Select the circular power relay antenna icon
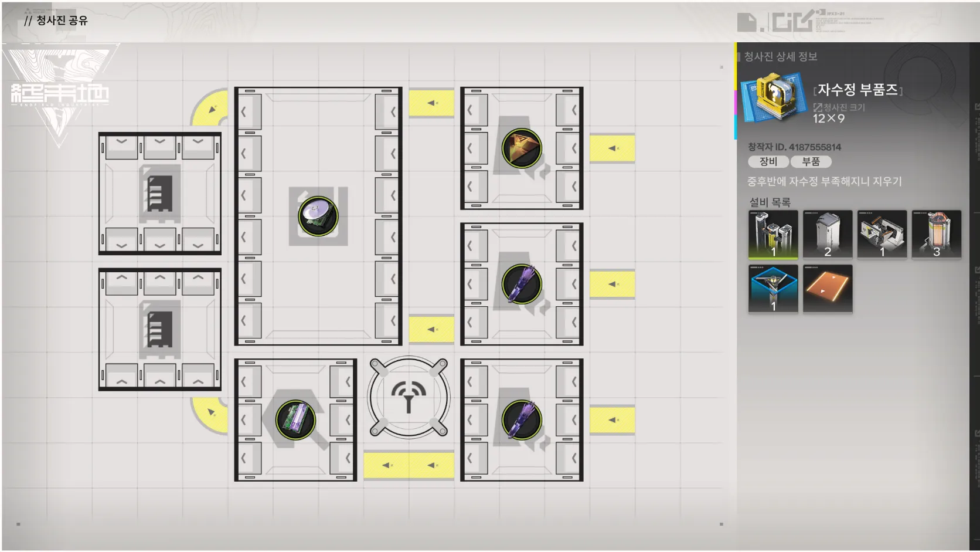Screen dimensions: 980x552 (x=409, y=398)
